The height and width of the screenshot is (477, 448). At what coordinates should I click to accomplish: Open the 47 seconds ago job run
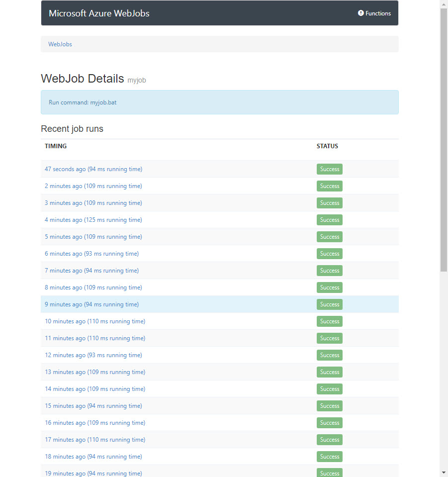93,169
